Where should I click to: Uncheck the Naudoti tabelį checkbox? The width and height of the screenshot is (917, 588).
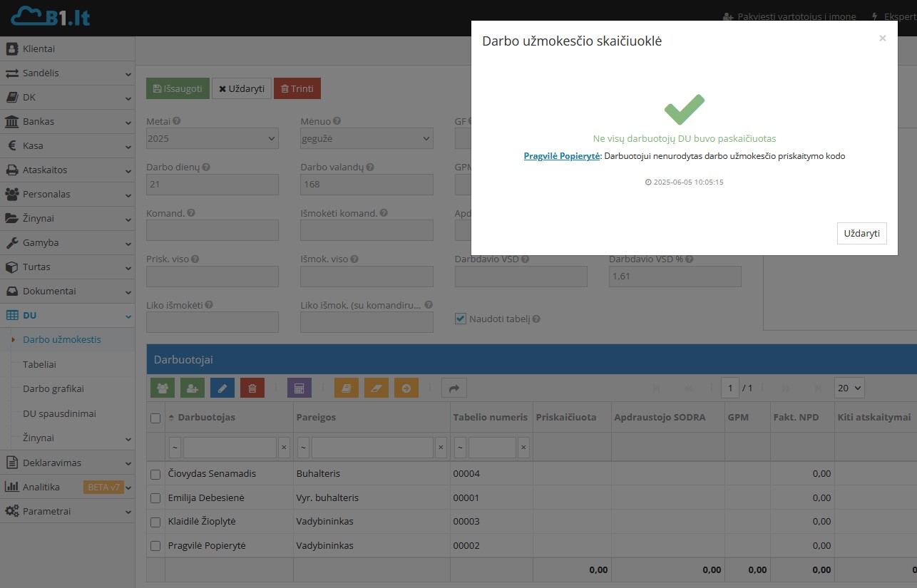pos(461,319)
